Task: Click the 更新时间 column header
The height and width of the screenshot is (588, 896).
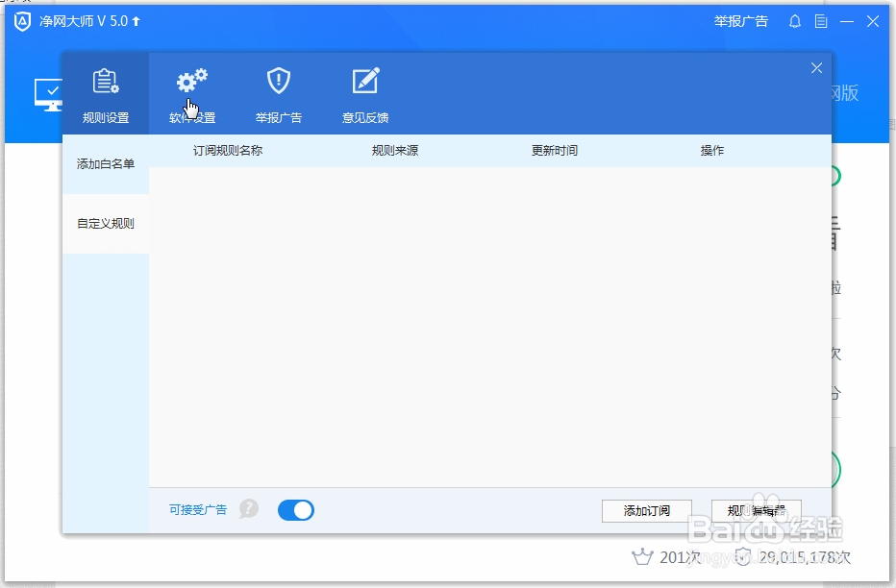Action: click(x=555, y=151)
